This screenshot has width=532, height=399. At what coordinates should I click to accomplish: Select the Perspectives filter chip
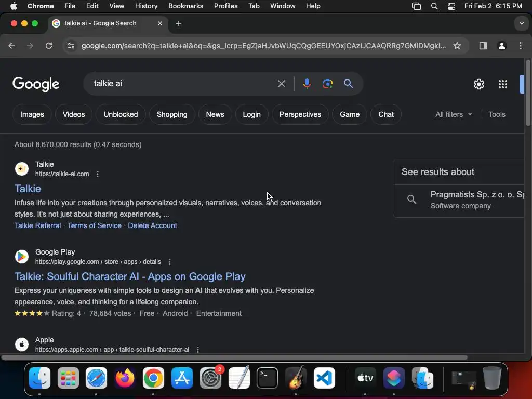[300, 114]
